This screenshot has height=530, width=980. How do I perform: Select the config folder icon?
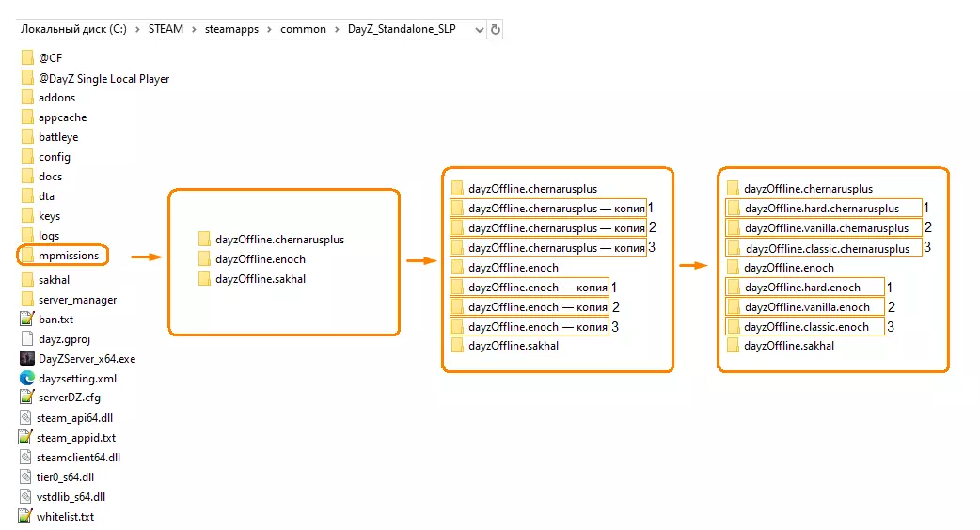click(x=27, y=157)
